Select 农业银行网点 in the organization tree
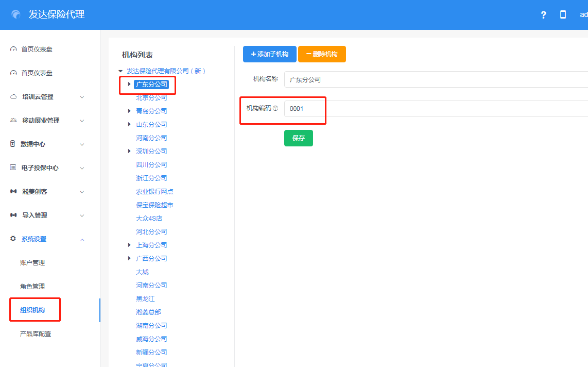Viewport: 588px width, 367px height. [154, 192]
